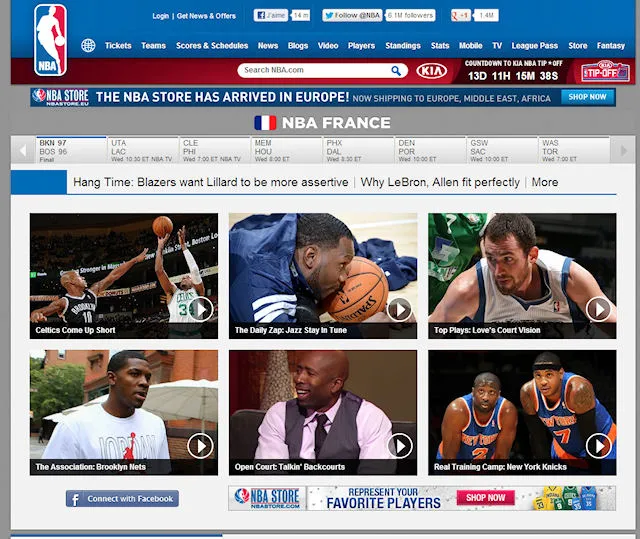This screenshot has height=539, width=640.
Task: Play the Celtics Come Up Short video
Action: click(x=200, y=308)
